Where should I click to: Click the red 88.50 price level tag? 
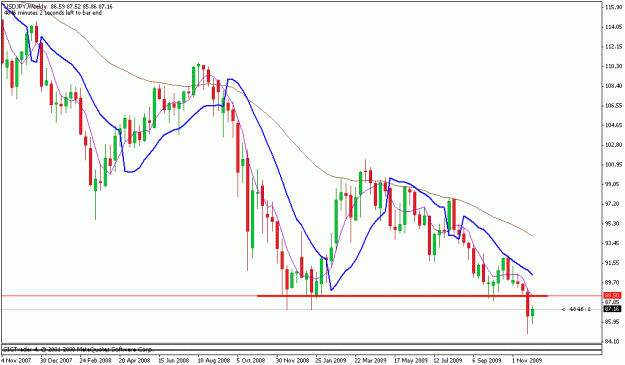(612, 296)
